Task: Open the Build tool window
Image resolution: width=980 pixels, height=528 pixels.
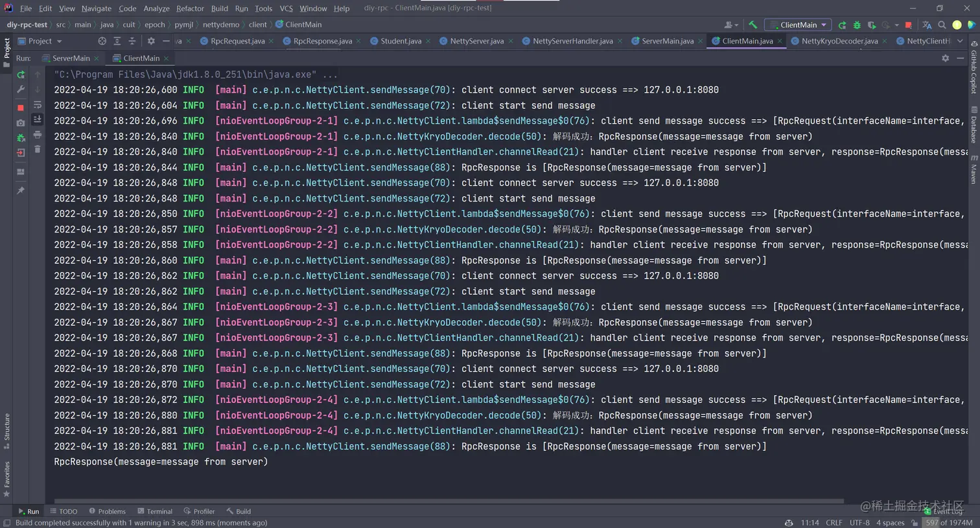Action: click(239, 511)
